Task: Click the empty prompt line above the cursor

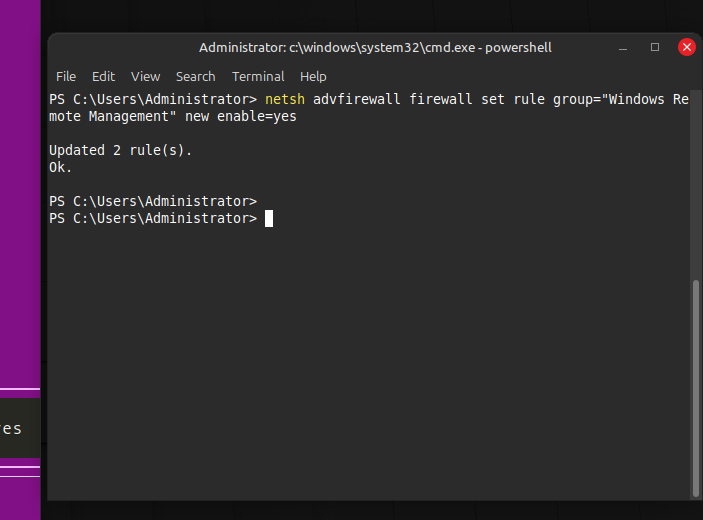Action: click(152, 201)
